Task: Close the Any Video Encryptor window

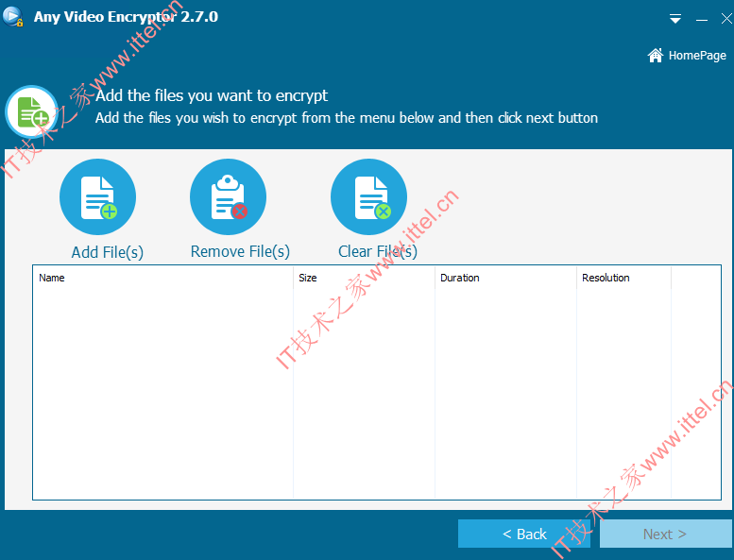Action: [726, 19]
